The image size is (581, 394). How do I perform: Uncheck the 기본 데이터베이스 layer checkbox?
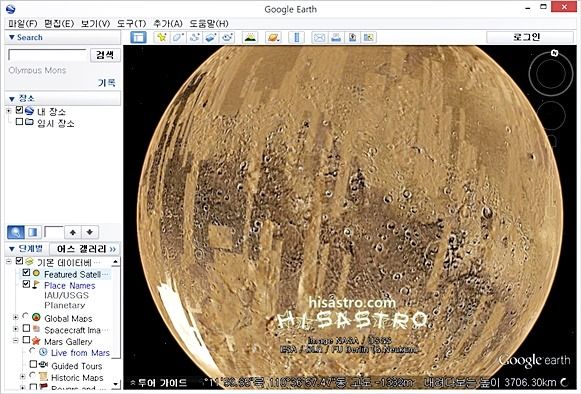pyautogui.click(x=19, y=261)
